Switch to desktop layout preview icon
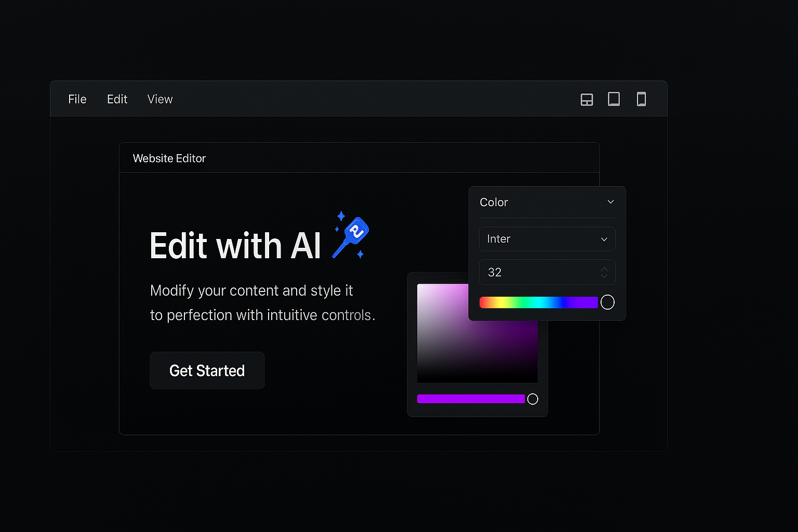798x532 pixels. coord(587,99)
